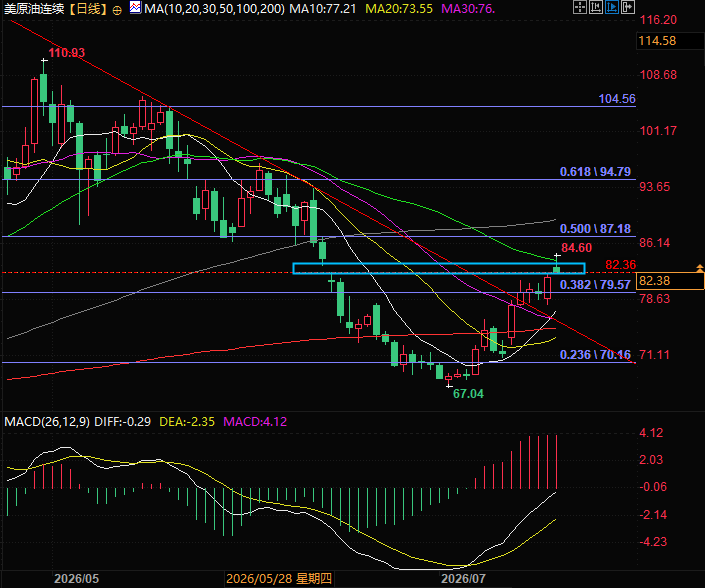Screen dimensions: 705x588
Task: Click the 114.58 orange price box
Action: click(x=670, y=41)
